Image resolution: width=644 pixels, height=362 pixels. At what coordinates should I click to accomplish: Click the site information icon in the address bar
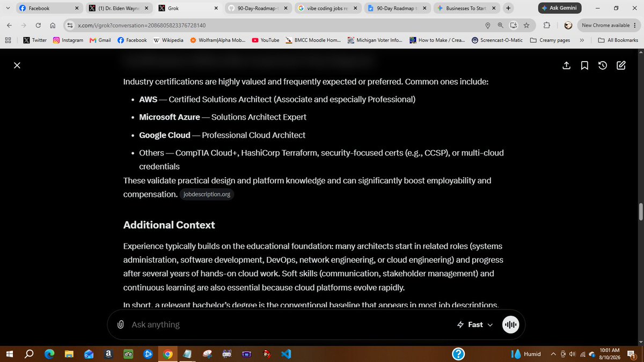click(70, 25)
